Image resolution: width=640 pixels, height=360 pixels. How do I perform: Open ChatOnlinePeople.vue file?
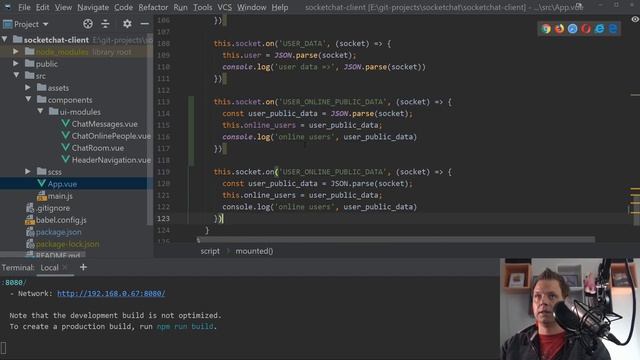[x=111, y=136]
